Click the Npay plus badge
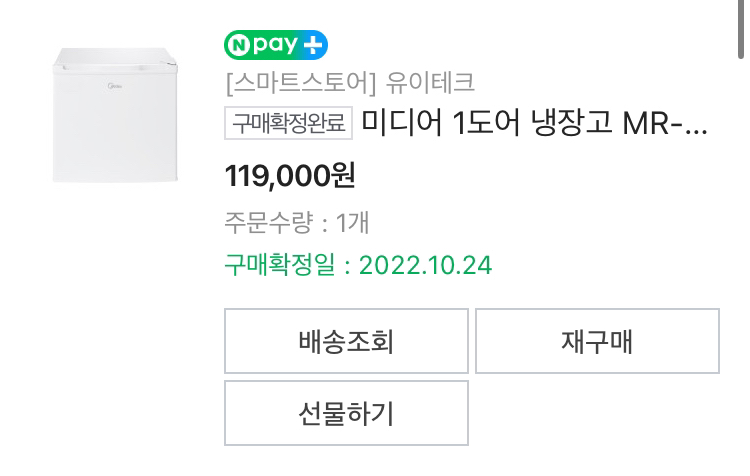Viewport: 750px width, 476px height. point(276,45)
